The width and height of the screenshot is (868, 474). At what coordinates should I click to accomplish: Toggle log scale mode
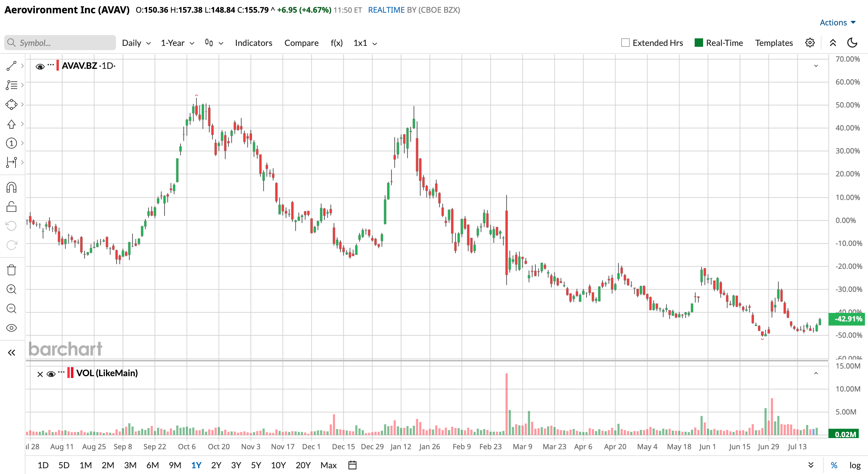point(855,465)
